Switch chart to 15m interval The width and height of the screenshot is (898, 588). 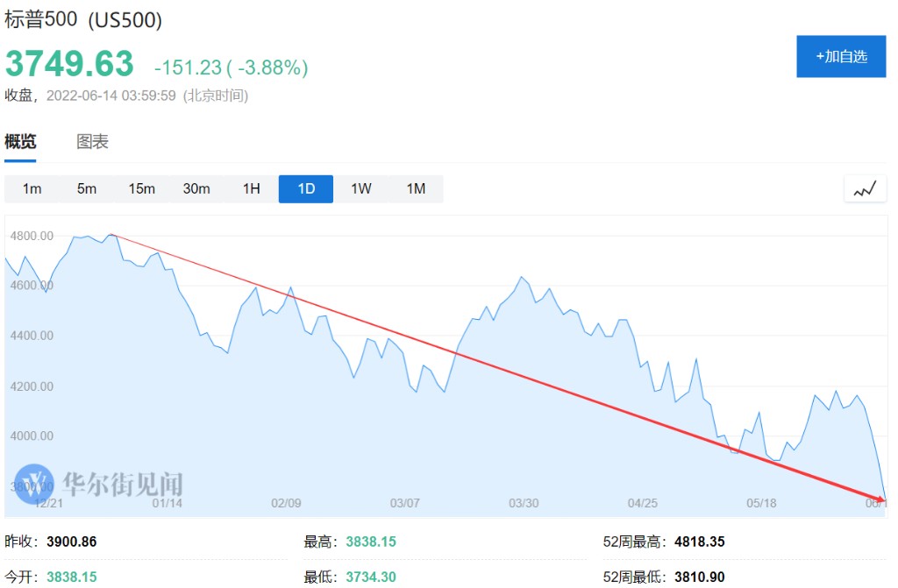tap(141, 188)
